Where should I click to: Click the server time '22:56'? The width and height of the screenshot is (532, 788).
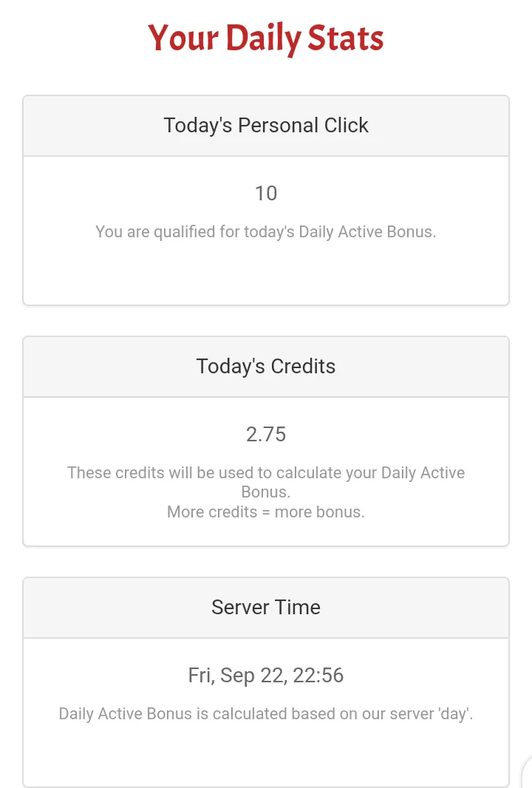[x=318, y=676]
